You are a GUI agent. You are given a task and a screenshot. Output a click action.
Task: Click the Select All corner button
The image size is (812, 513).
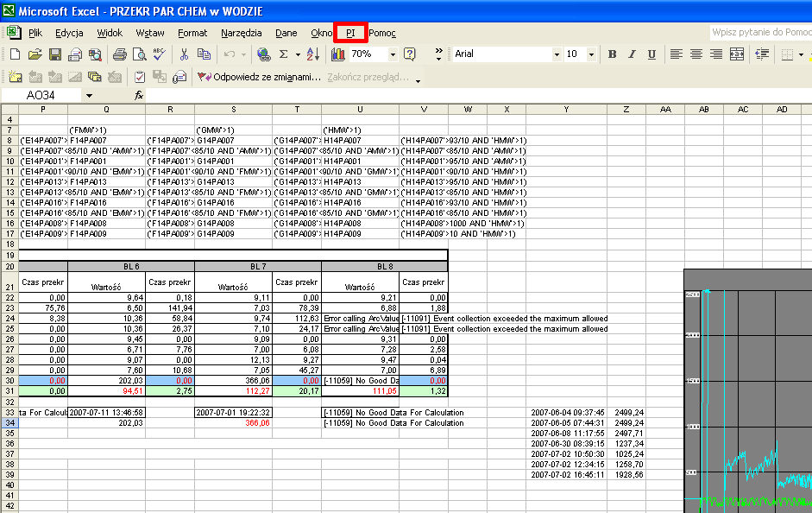point(9,110)
